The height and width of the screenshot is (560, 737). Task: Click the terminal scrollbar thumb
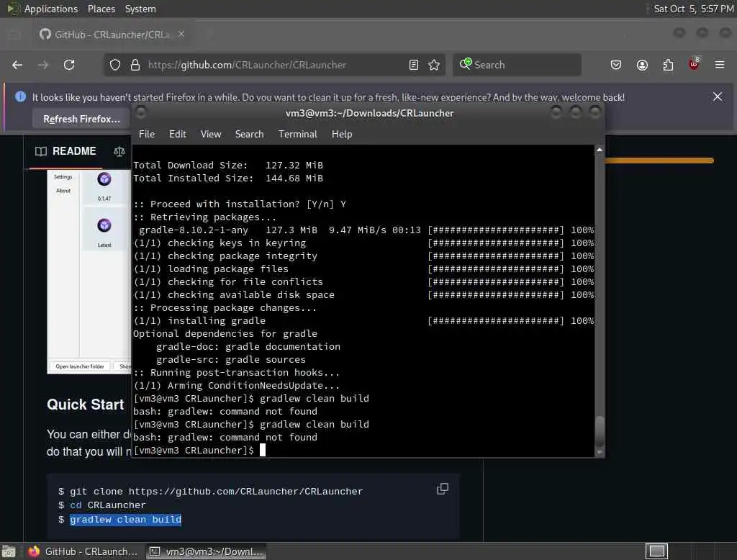[x=600, y=430]
